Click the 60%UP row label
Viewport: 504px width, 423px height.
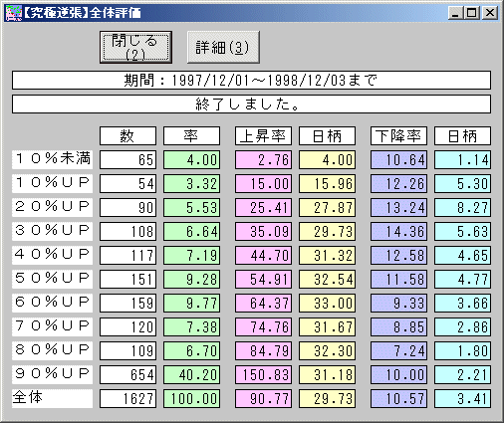52,303
